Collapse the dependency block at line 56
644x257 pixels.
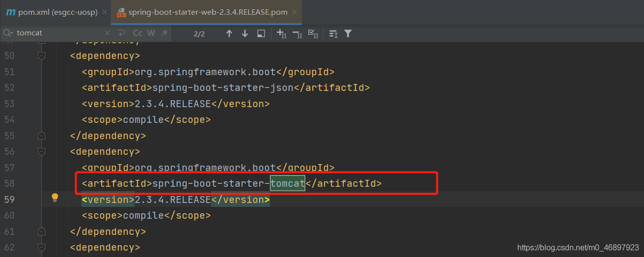pos(42,152)
